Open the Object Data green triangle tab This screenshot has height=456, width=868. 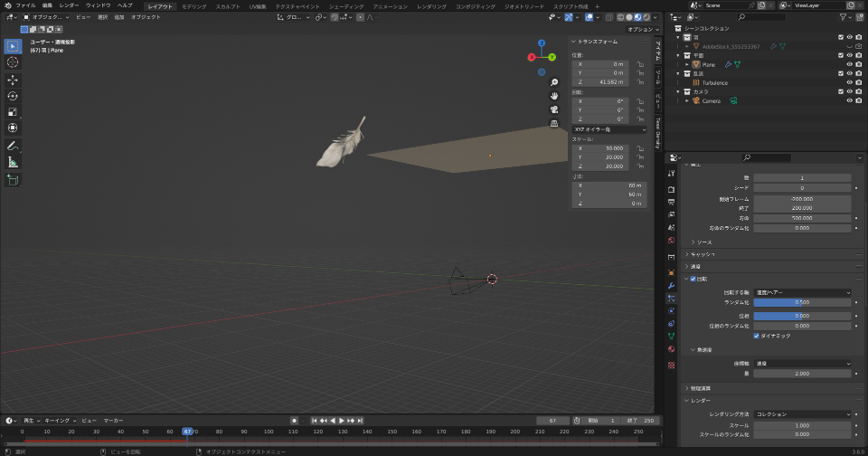672,337
